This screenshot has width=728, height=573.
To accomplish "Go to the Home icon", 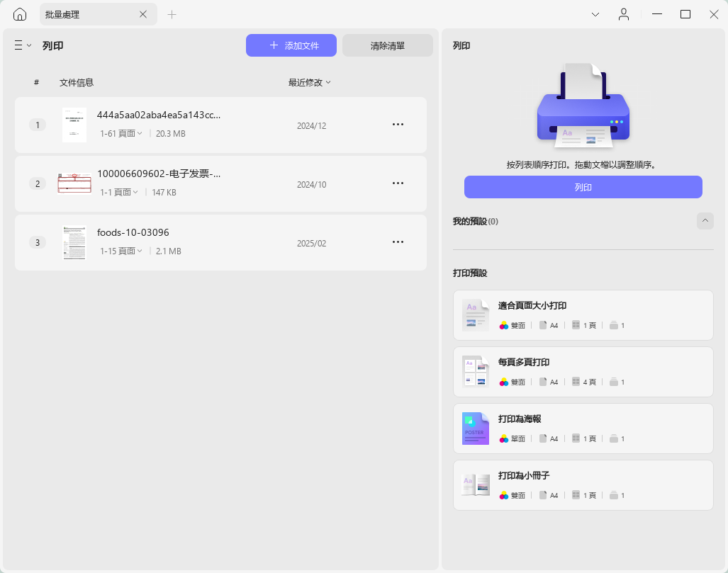I will 20,14.
